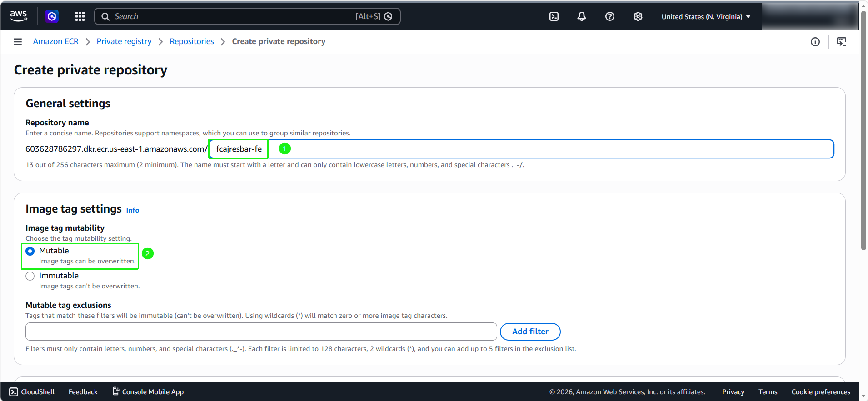Click the 'Image tag mutability' label
The width and height of the screenshot is (868, 401).
65,228
